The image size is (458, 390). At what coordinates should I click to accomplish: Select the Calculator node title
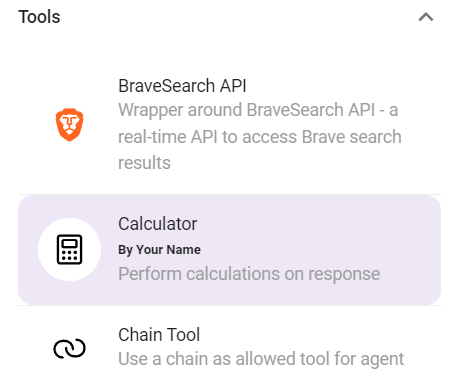[158, 224]
